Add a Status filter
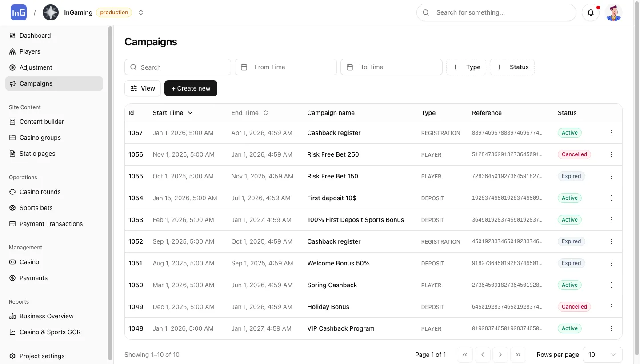The height and width of the screenshot is (364, 640). (512, 67)
